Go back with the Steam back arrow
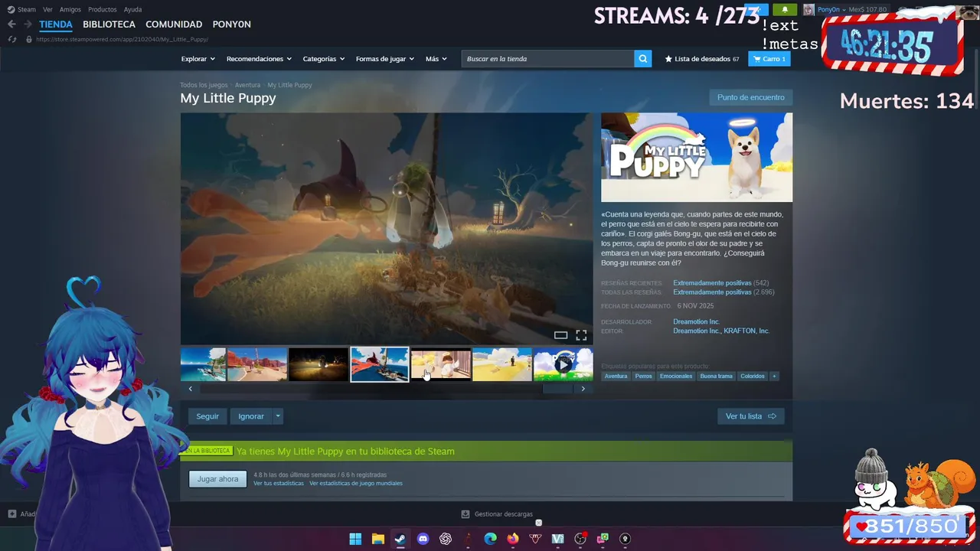Image resolution: width=980 pixels, height=551 pixels. pyautogui.click(x=11, y=24)
